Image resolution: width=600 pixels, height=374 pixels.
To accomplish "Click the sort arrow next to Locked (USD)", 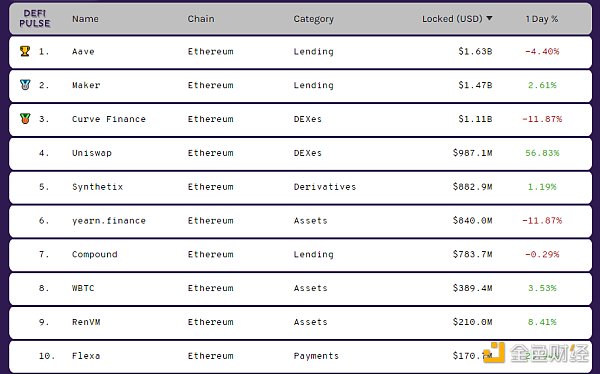I will (x=489, y=18).
